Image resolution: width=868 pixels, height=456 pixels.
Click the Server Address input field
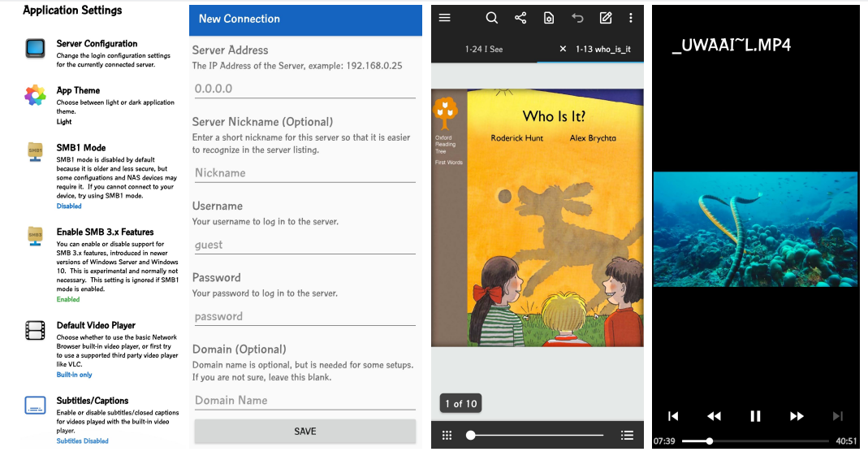point(305,89)
